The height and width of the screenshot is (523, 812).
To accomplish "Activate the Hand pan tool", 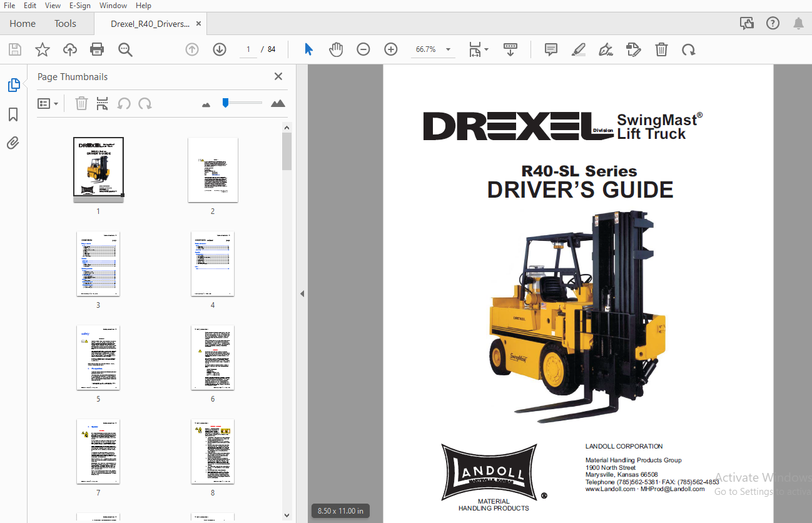I will 336,49.
